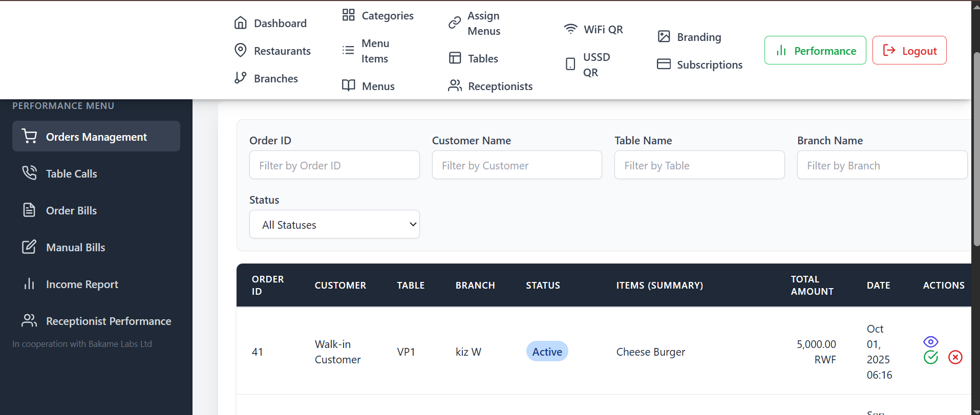Select Manual Bills in the sidebar
The image size is (980, 415).
pos(75,248)
